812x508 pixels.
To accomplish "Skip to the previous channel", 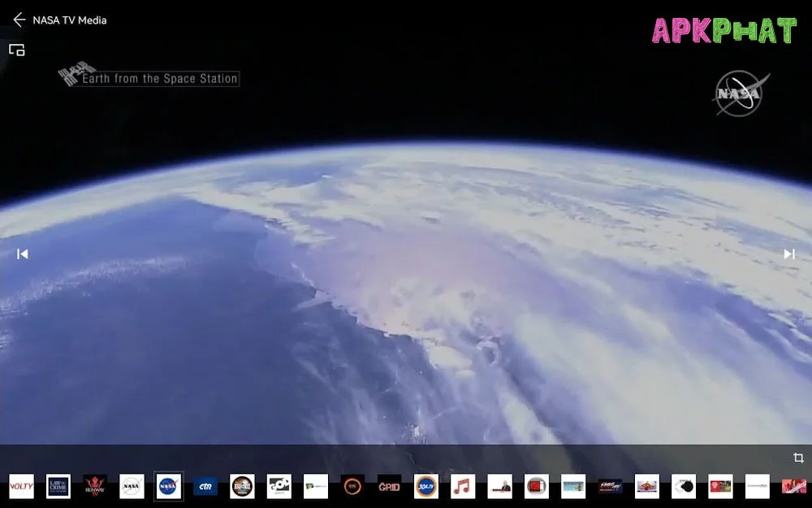I will point(23,254).
